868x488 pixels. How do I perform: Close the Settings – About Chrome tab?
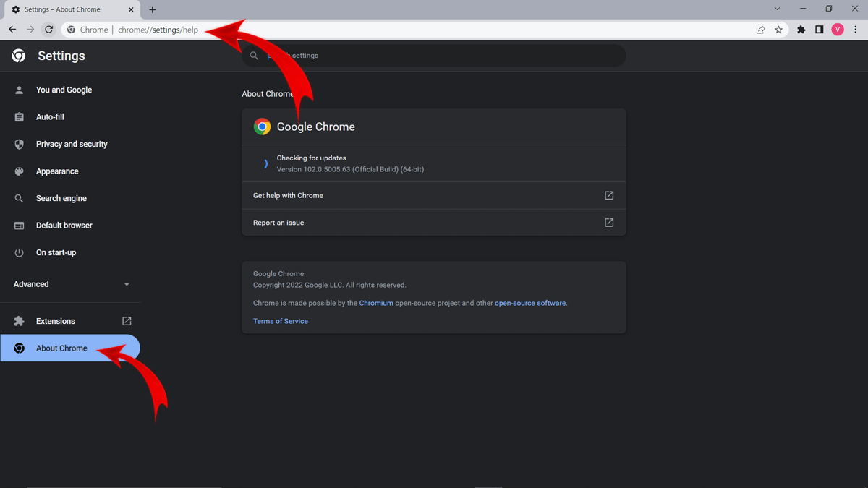(131, 9)
